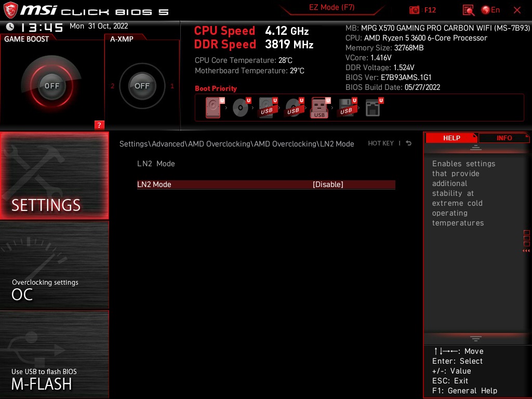Click the Settings breadcrumb path
Screen dimensions: 532x399
point(236,144)
